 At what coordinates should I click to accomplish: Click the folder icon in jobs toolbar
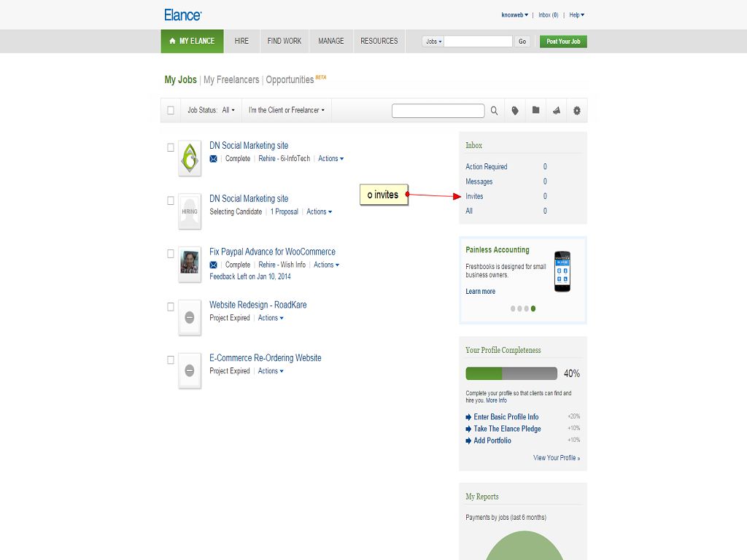click(x=535, y=110)
